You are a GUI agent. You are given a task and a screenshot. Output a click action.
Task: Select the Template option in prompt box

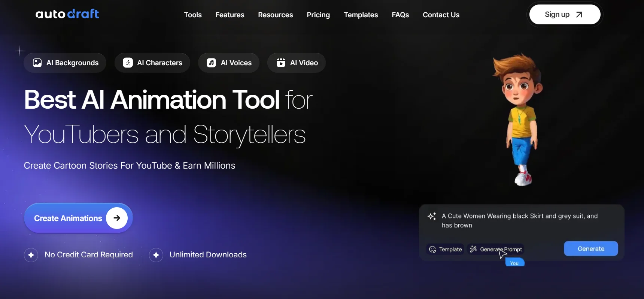click(x=446, y=250)
